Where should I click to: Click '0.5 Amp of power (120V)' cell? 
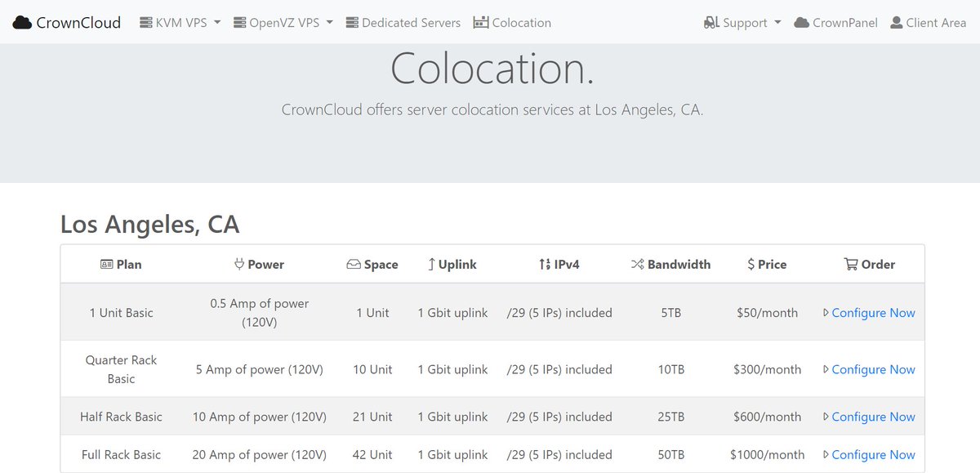tap(260, 313)
